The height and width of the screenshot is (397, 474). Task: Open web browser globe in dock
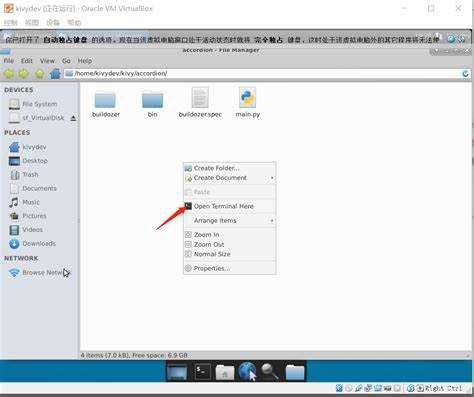(x=247, y=371)
